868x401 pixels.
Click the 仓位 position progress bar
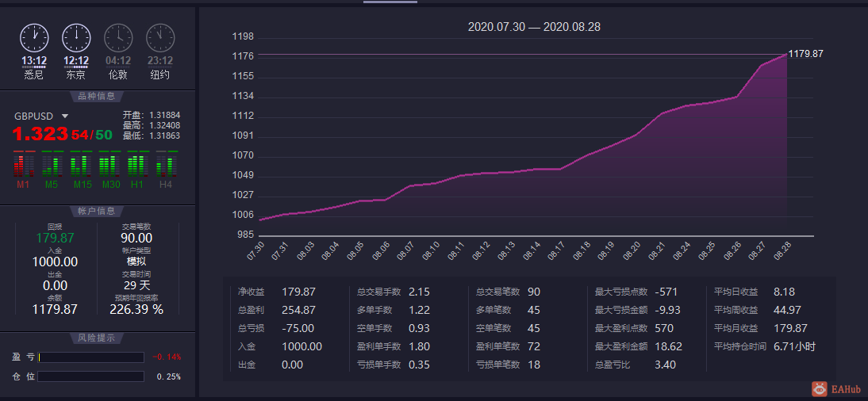[x=90, y=376]
